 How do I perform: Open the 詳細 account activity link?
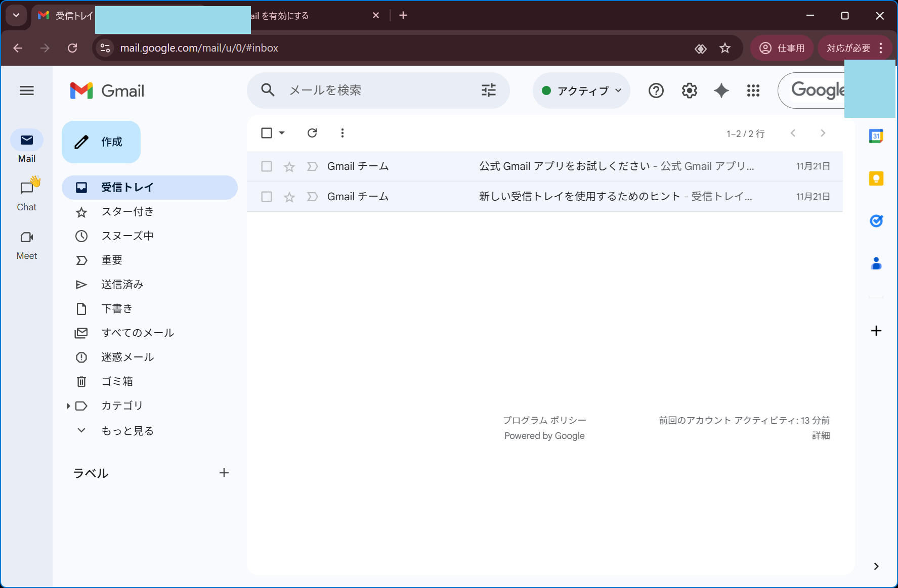coord(821,435)
